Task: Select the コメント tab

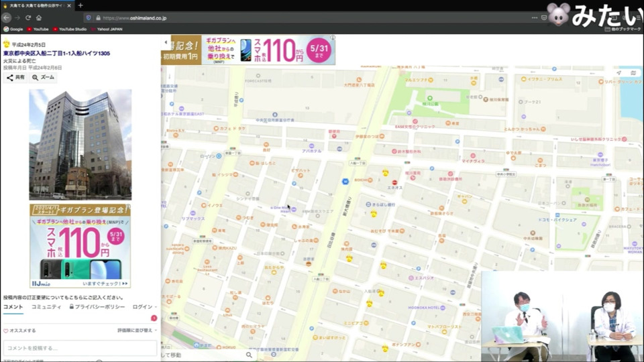Action: coord(13,307)
